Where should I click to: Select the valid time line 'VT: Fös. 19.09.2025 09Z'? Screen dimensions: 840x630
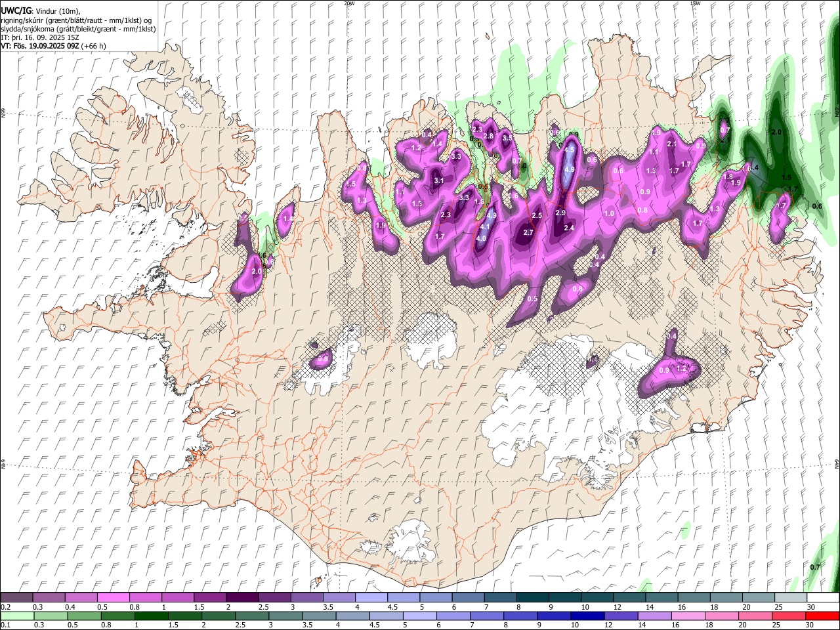40,47
